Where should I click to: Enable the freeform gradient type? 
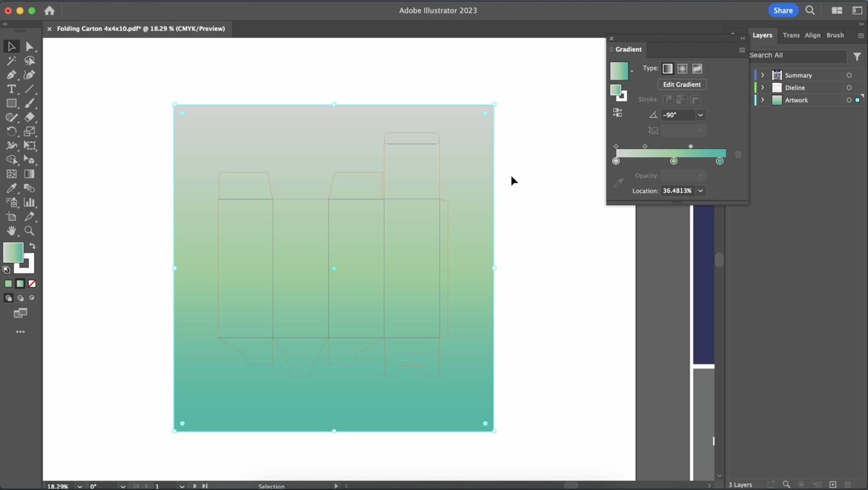click(x=697, y=68)
